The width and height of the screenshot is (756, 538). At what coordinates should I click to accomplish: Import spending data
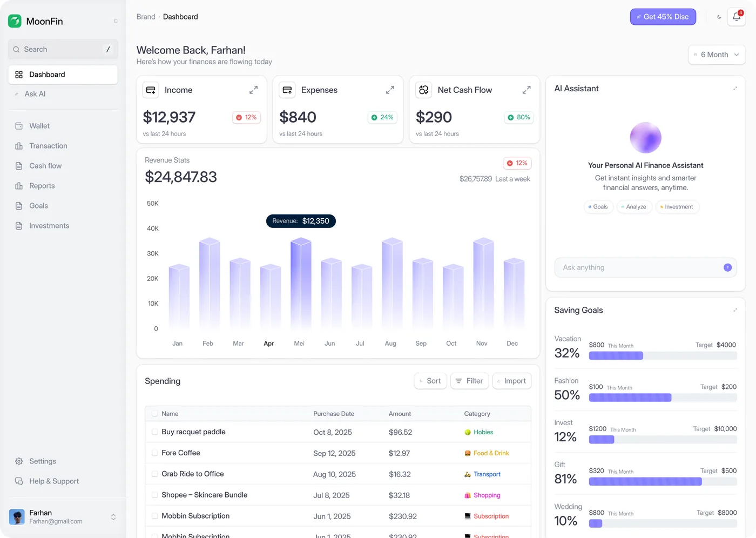(x=512, y=381)
